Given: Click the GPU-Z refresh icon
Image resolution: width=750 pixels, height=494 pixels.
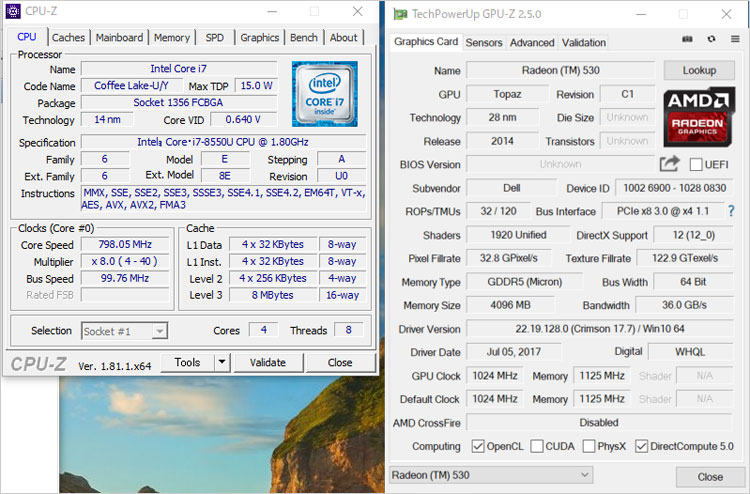Looking at the screenshot, I should (711, 39).
